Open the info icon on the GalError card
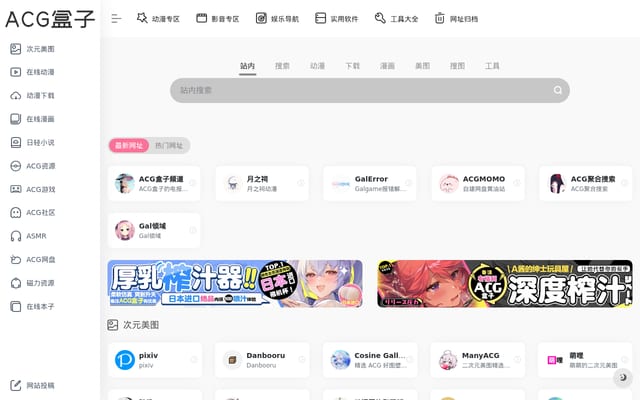Screen dimensions: 640x400 click(x=409, y=183)
